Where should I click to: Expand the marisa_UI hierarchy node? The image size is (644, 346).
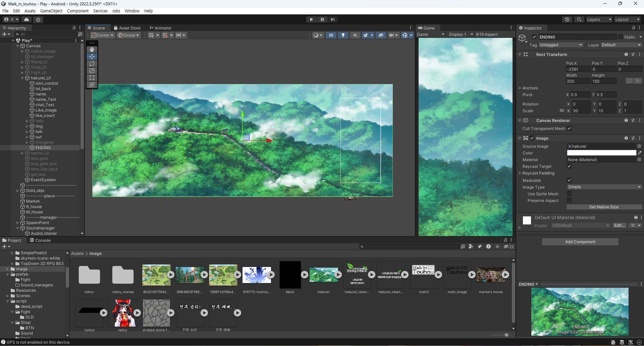coord(22,153)
